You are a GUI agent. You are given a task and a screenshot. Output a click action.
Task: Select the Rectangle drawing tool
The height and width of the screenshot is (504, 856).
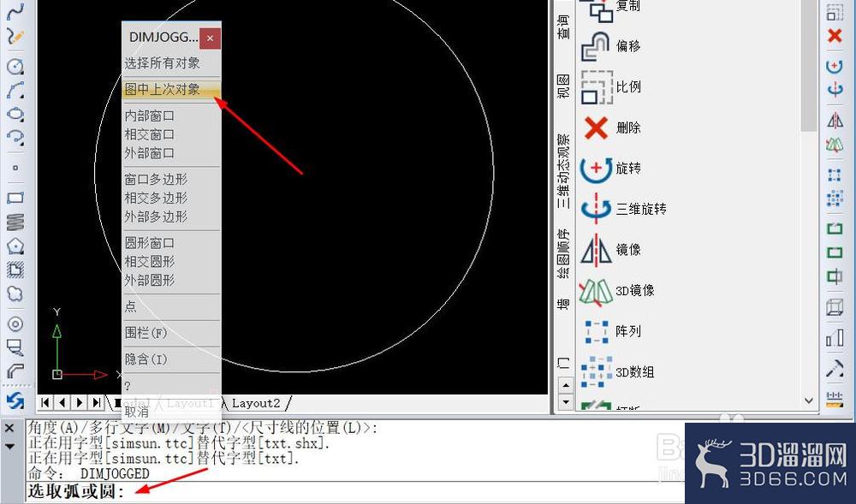pyautogui.click(x=15, y=198)
